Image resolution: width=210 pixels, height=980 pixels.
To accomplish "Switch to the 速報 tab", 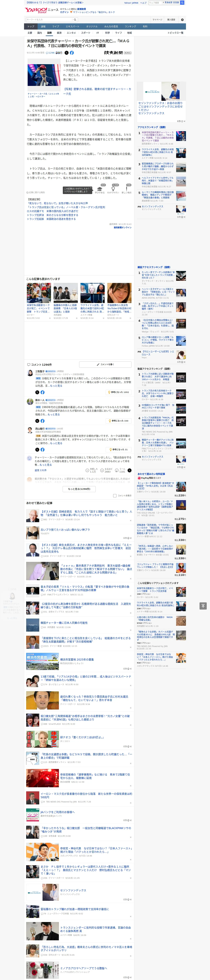I will click(x=43, y=27).
